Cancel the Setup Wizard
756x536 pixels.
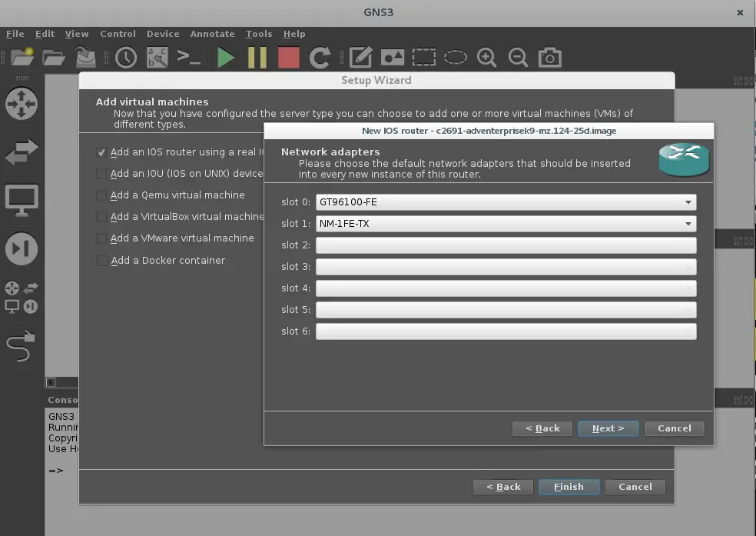pos(635,487)
